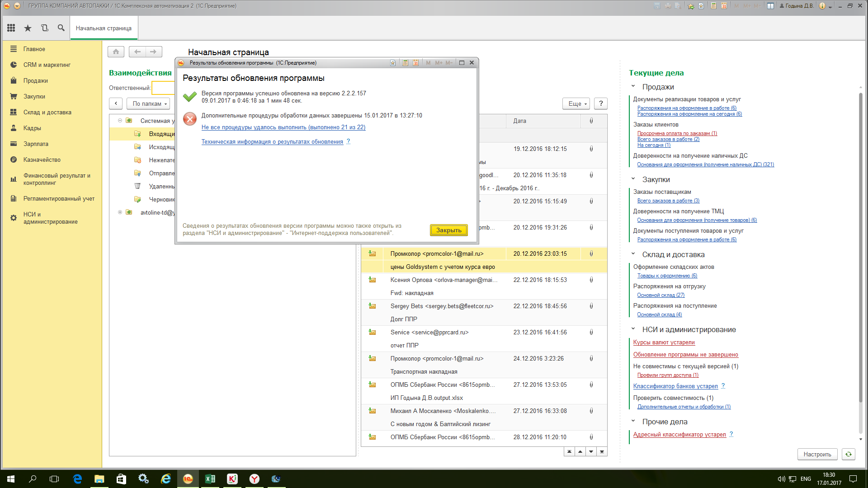
Task: Open the sections grid menu icon
Action: tap(11, 28)
